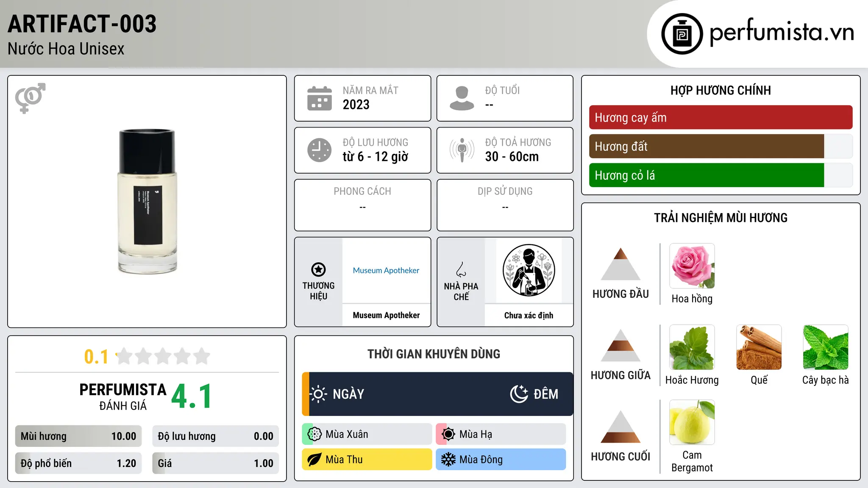The image size is (868, 488).
Task: Click the Độ lưu hương 0.00 score bar
Action: pos(215,436)
